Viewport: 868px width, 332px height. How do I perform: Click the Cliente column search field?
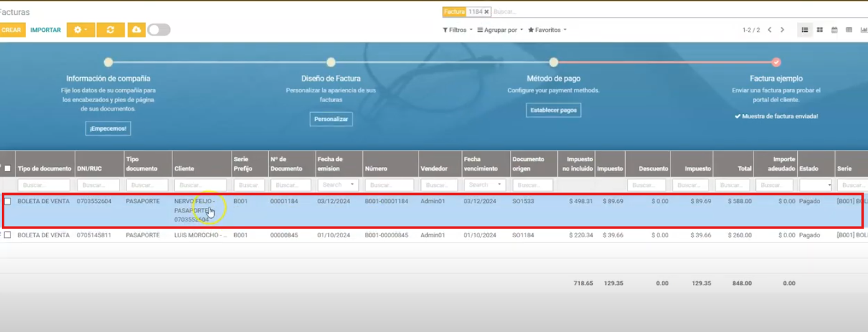pos(200,185)
